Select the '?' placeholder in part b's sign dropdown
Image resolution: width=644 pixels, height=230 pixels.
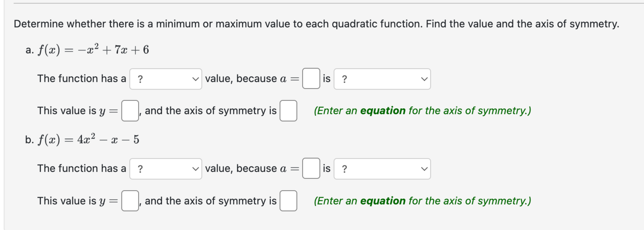coord(345,169)
